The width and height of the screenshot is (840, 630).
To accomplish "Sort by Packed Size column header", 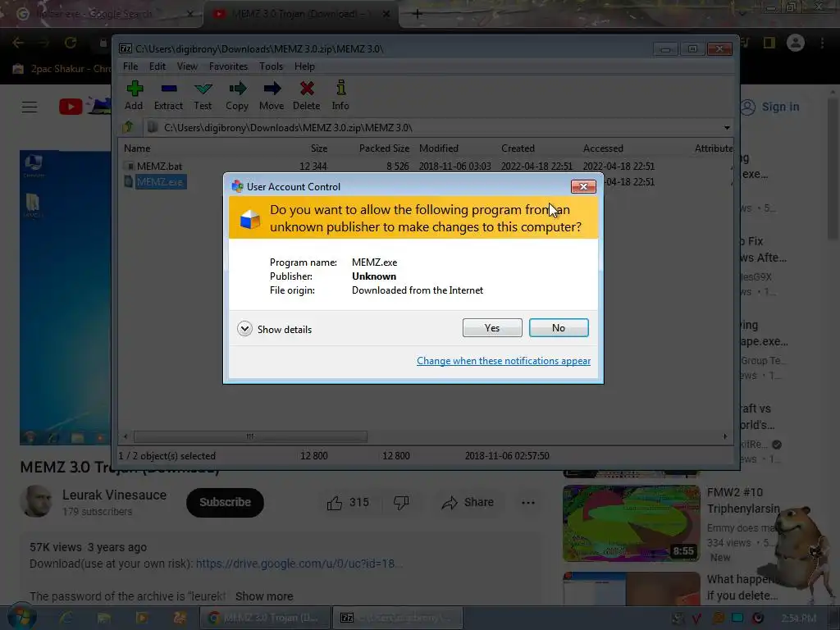I will tap(384, 148).
